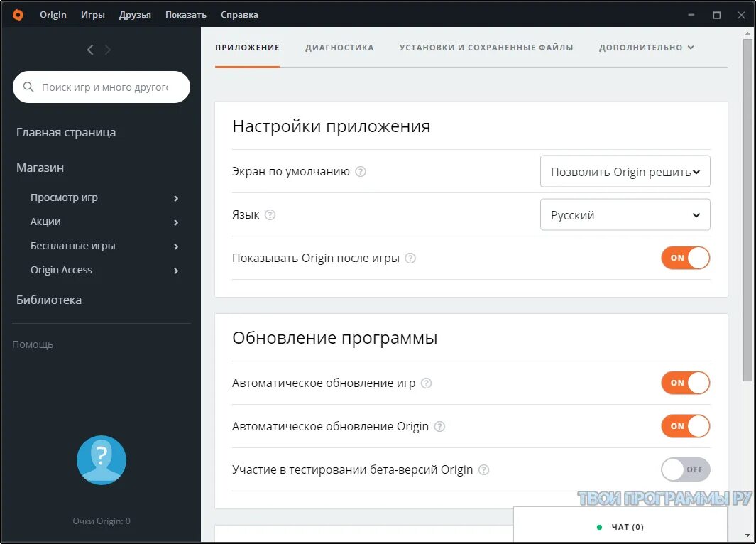756x544 pixels.
Task: Go forward with the right arrow
Action: 107,50
